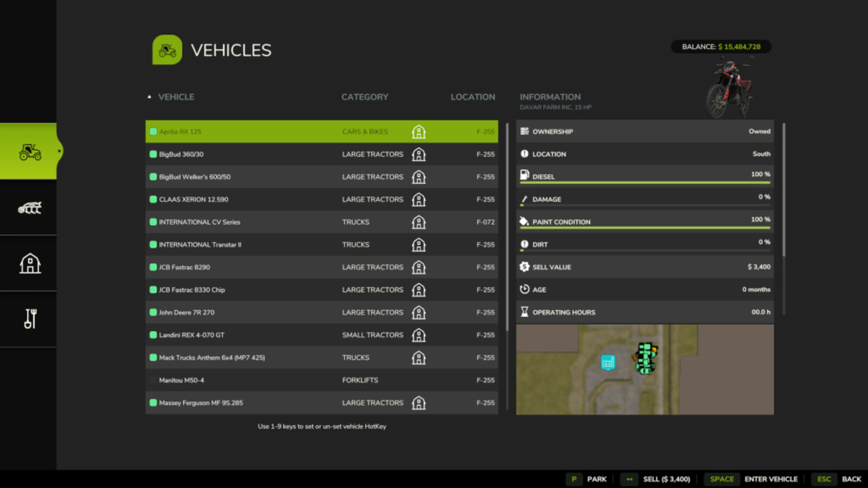Open the barn buildings sidebar icon
This screenshot has height=488, width=868.
click(29, 263)
